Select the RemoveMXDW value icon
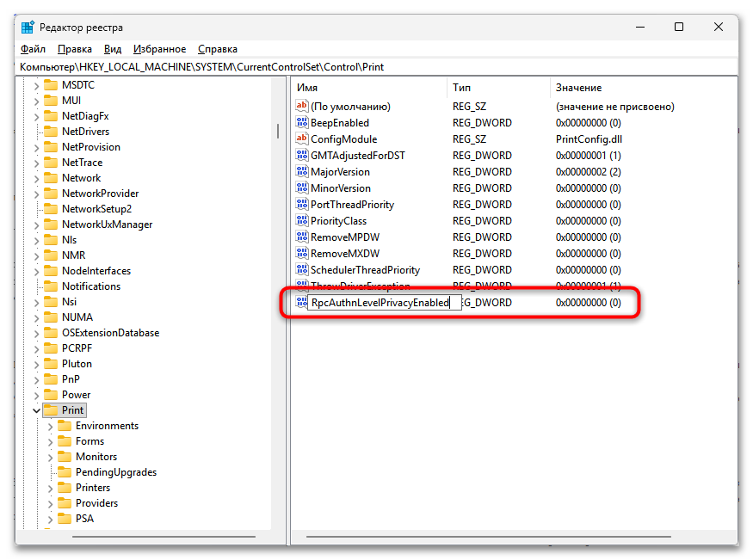Screen dimensions: 753x560 tap(301, 253)
